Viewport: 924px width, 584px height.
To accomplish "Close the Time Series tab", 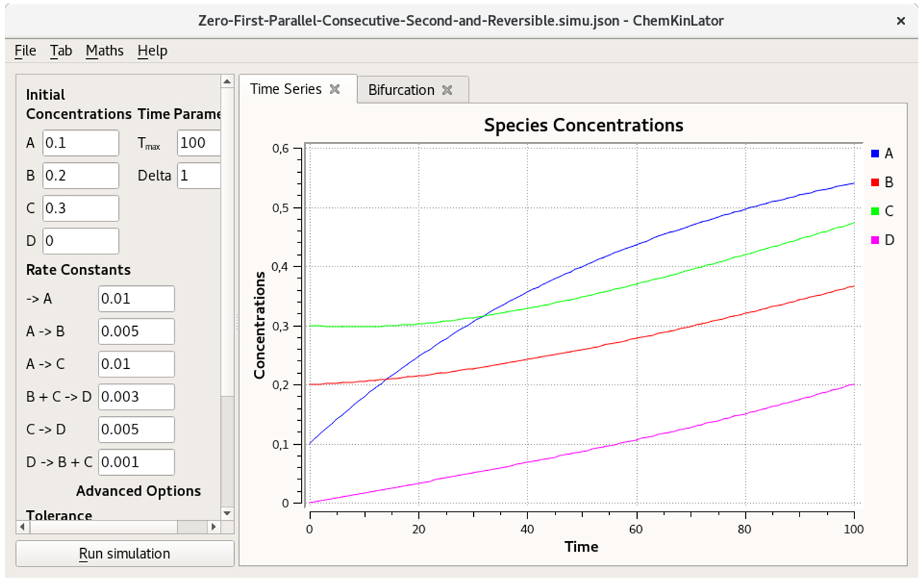I will [x=335, y=89].
